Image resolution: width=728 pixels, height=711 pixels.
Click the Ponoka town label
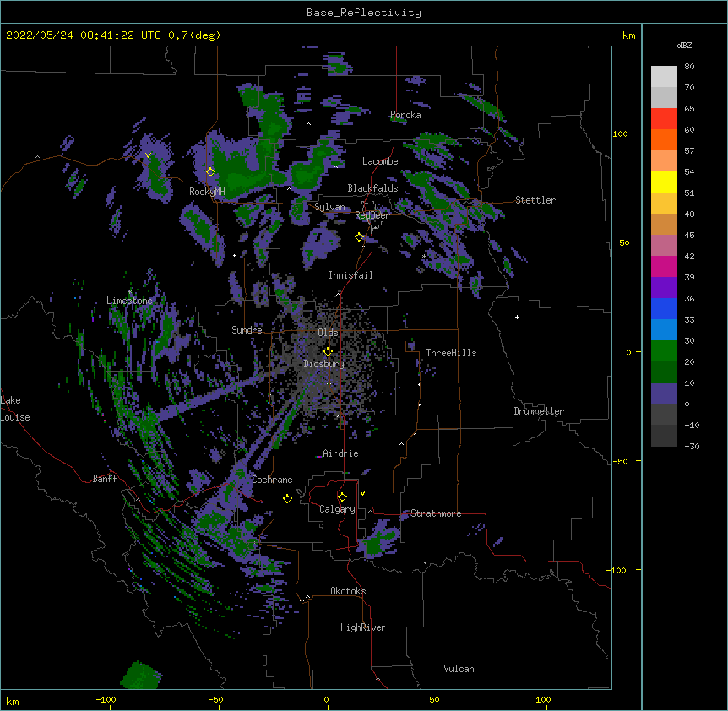click(x=405, y=115)
